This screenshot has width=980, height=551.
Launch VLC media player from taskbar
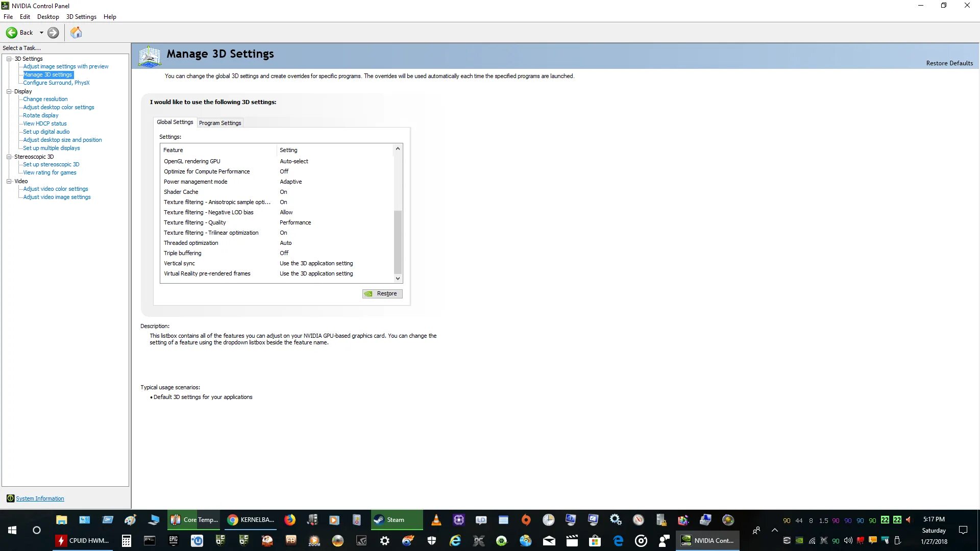click(x=436, y=520)
